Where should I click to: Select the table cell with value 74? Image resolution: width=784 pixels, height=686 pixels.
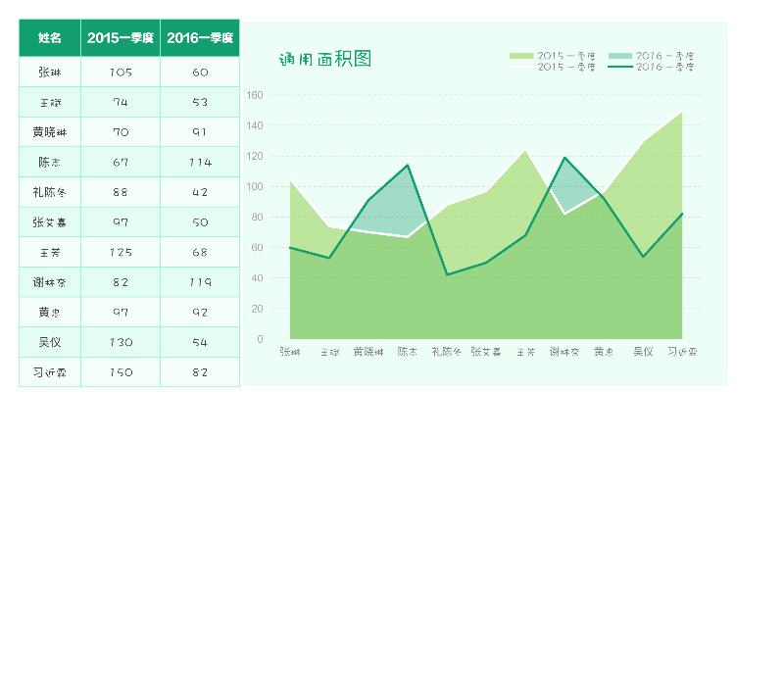click(121, 102)
